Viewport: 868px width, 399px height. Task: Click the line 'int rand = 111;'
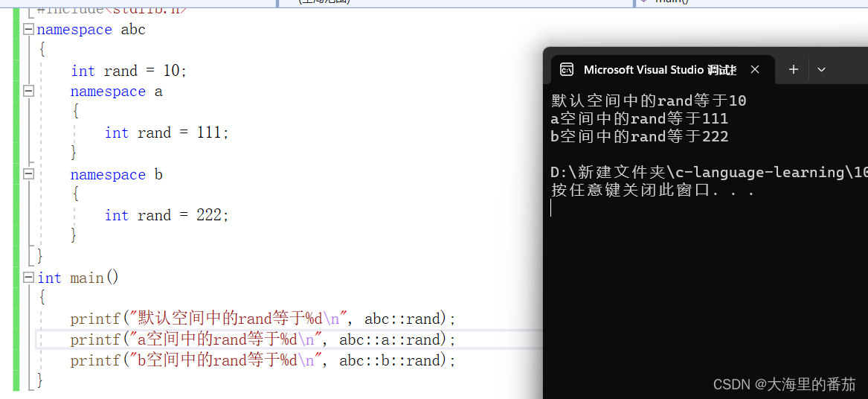pos(167,133)
